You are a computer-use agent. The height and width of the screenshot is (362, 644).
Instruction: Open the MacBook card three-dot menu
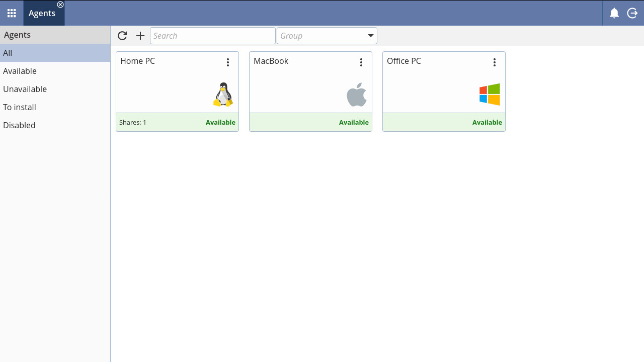point(361,62)
